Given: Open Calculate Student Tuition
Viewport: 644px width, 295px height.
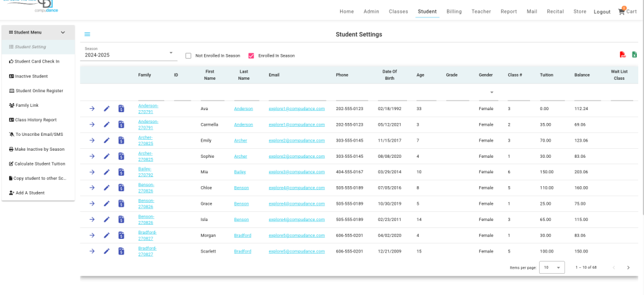Looking at the screenshot, I should [38, 164].
